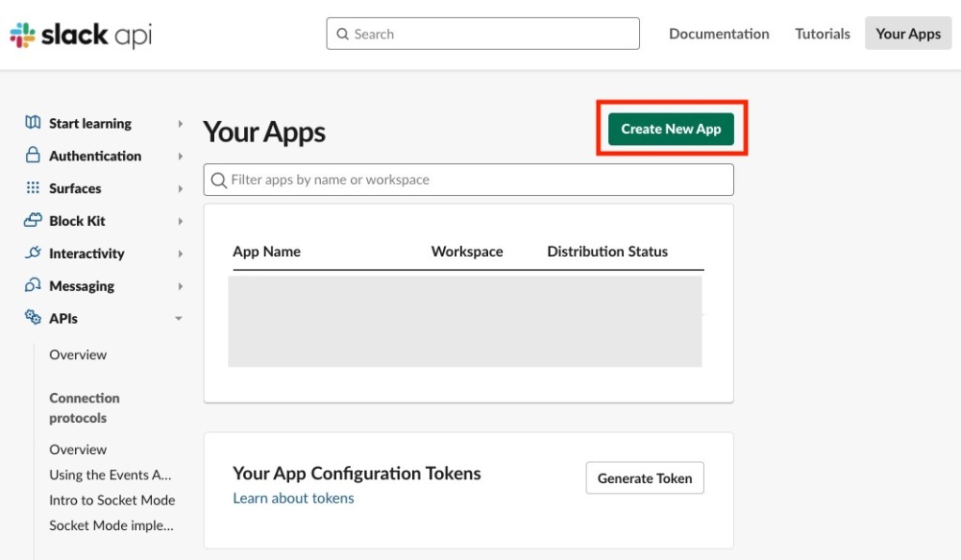961x560 pixels.
Task: Expand the Authentication section arrow
Action: [x=180, y=157]
